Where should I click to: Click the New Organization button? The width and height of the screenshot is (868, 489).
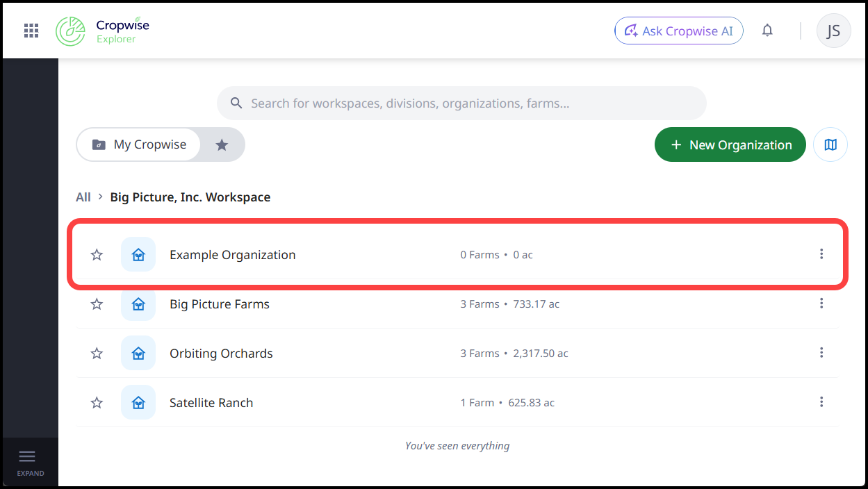[x=730, y=144]
